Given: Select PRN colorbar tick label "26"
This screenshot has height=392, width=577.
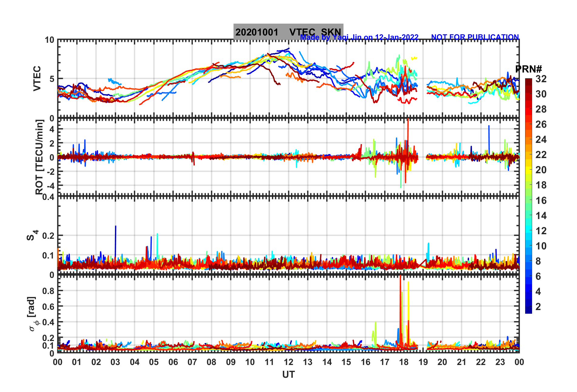Looking at the screenshot, I should [541, 124].
